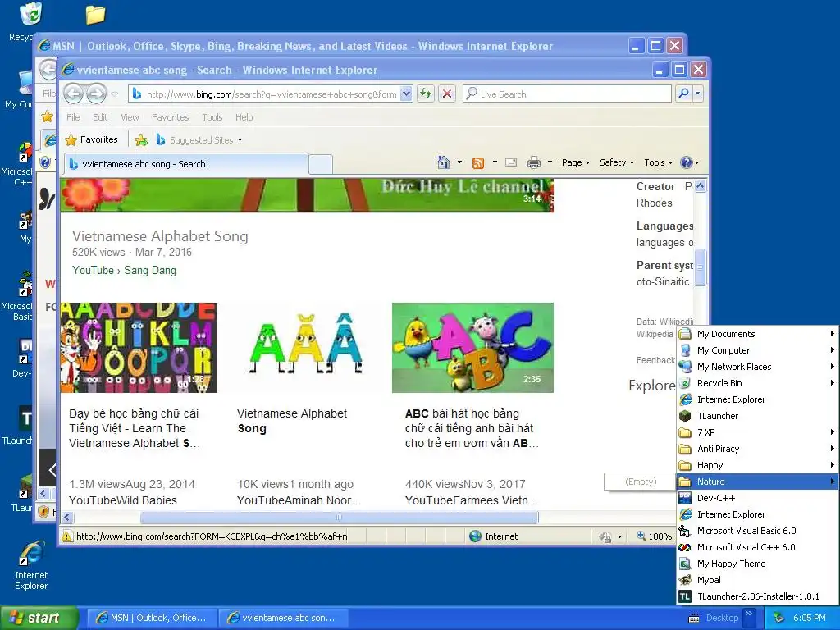Open the address bar dropdown arrow

click(x=407, y=94)
